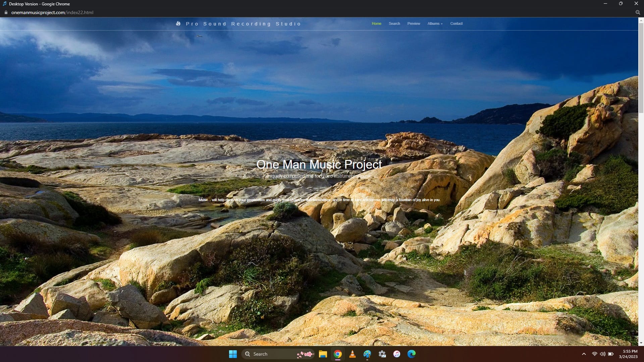Open the settings gear app in the taskbar
The image size is (644, 362).
coord(382,354)
